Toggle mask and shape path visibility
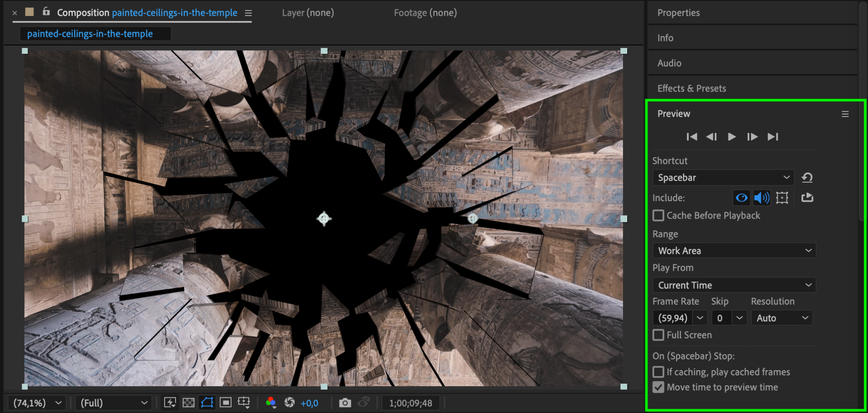This screenshot has height=413, width=868. pos(207,403)
